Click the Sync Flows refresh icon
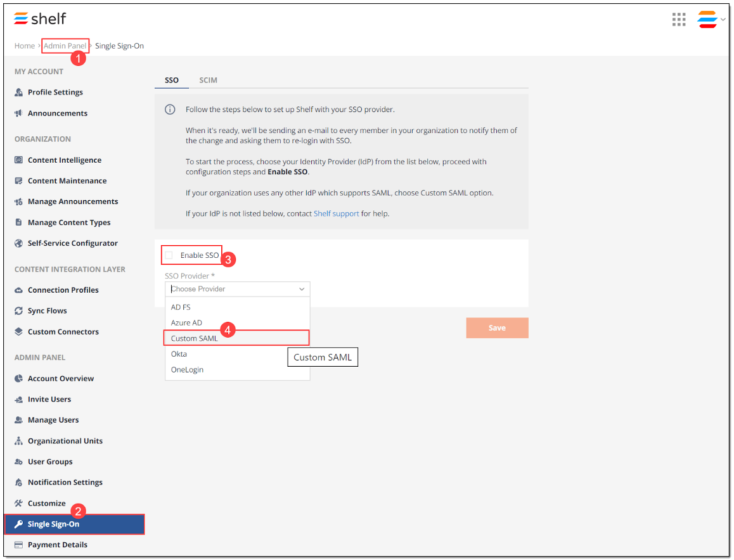This screenshot has height=560, width=734. coord(19,310)
